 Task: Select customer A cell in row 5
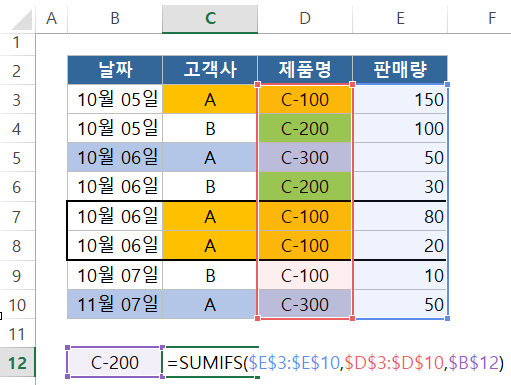[x=210, y=158]
